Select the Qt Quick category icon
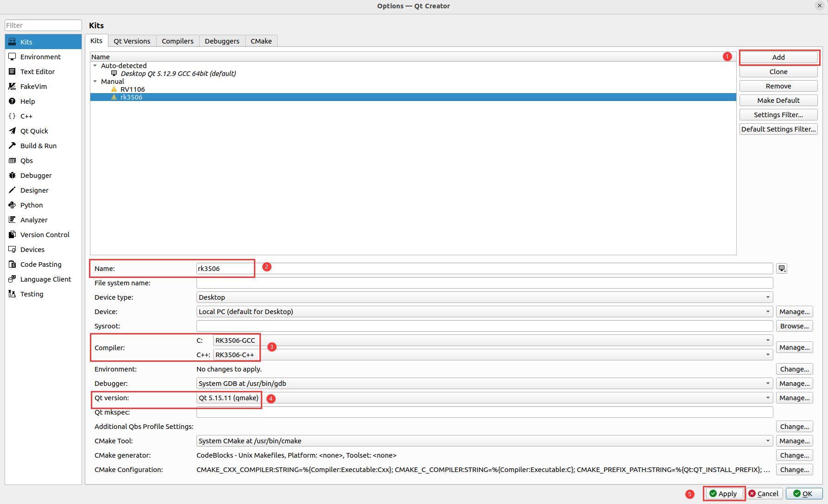 [12, 131]
